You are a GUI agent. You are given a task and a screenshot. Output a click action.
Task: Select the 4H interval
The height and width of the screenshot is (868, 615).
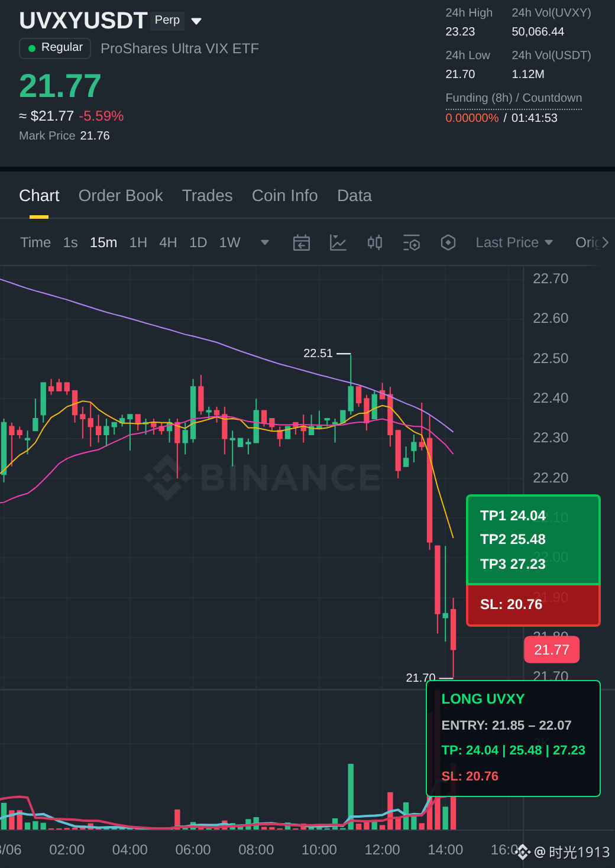point(168,242)
